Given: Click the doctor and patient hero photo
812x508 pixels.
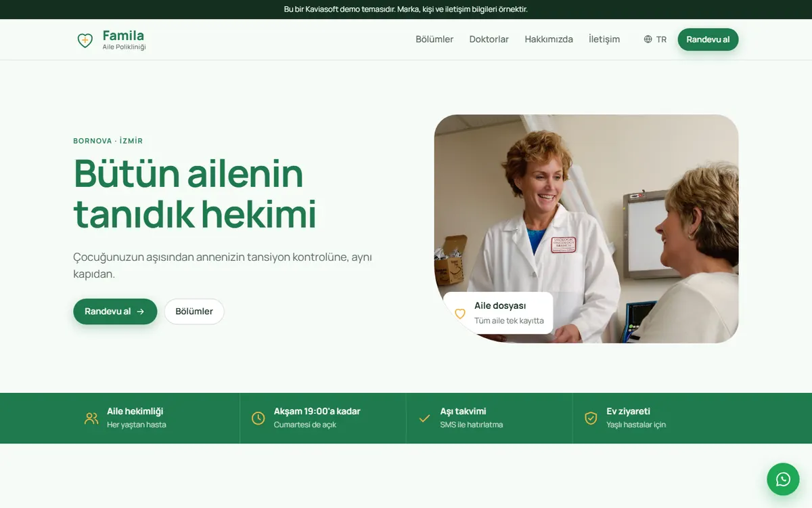Looking at the screenshot, I should point(586,228).
